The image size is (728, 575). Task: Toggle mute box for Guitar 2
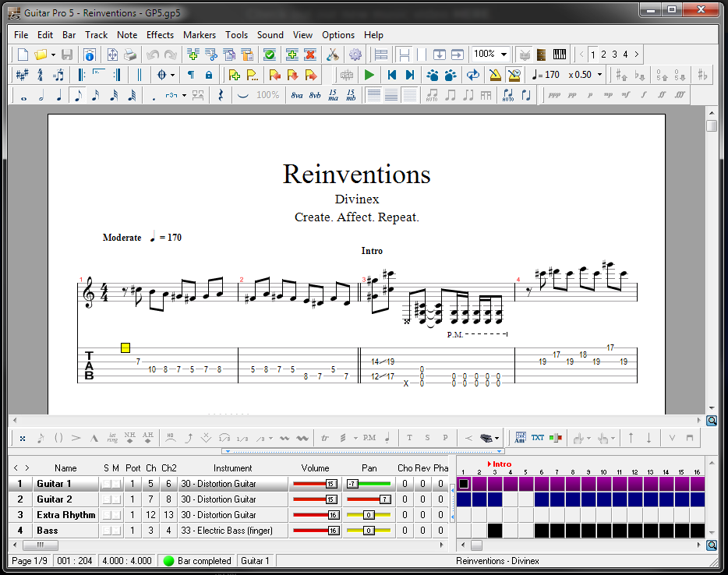pyautogui.click(x=116, y=499)
